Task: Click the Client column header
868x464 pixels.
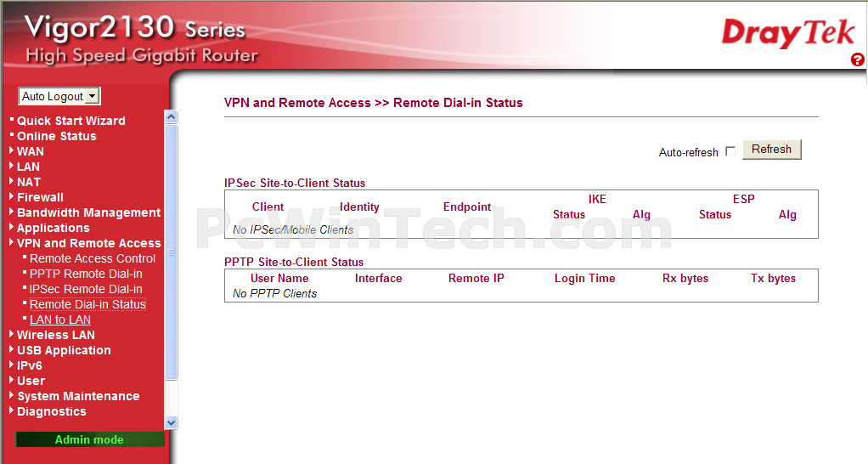Action: (268, 207)
